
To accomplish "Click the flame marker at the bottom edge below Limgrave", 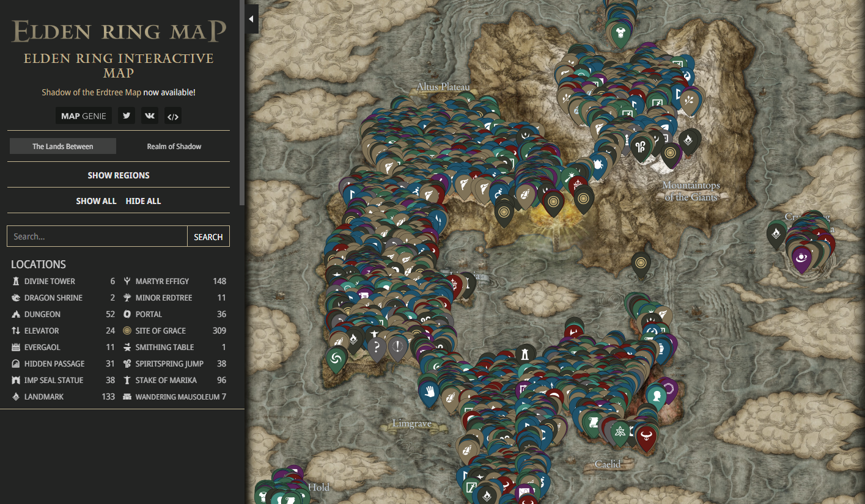I will click(x=487, y=494).
